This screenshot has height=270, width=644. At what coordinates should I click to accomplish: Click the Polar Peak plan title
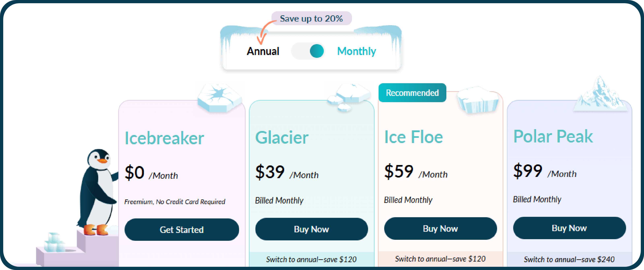[x=553, y=137]
